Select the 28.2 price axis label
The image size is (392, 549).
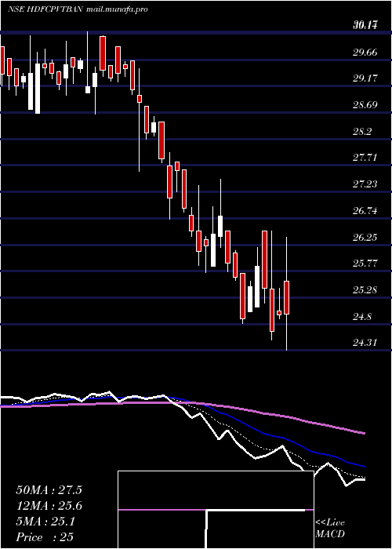click(x=362, y=132)
